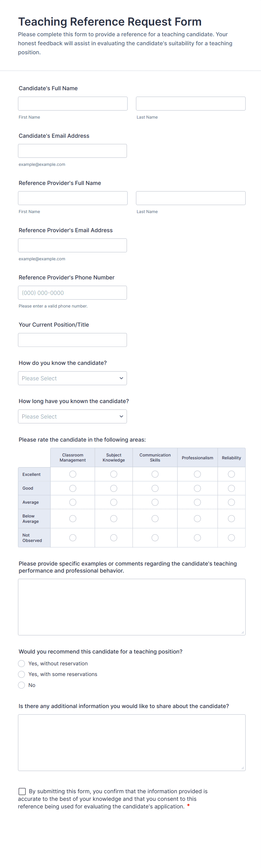Select Excellent rating for Classroom Management
This screenshot has width=261, height=868.
[73, 474]
